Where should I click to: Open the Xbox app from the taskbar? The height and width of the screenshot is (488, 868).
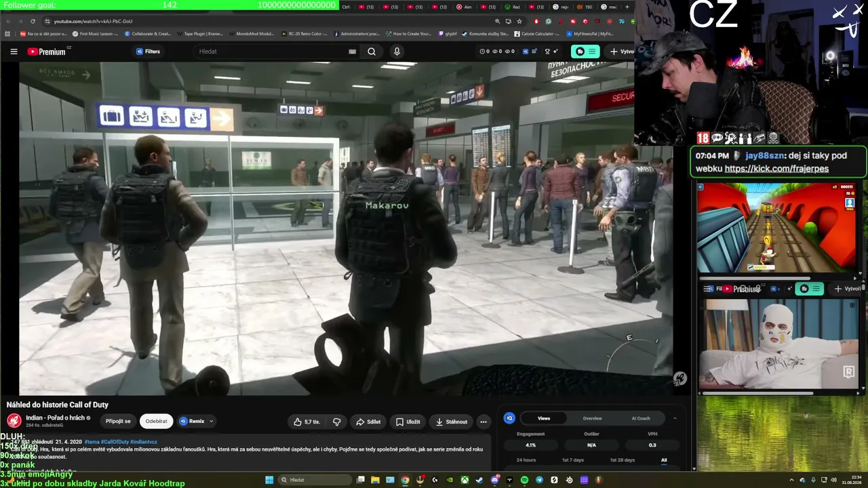(x=465, y=480)
